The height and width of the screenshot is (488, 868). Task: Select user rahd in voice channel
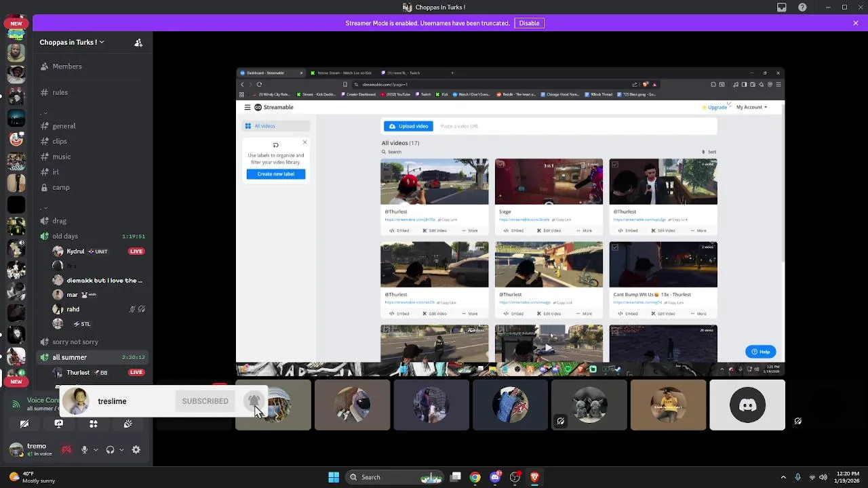tap(100, 309)
